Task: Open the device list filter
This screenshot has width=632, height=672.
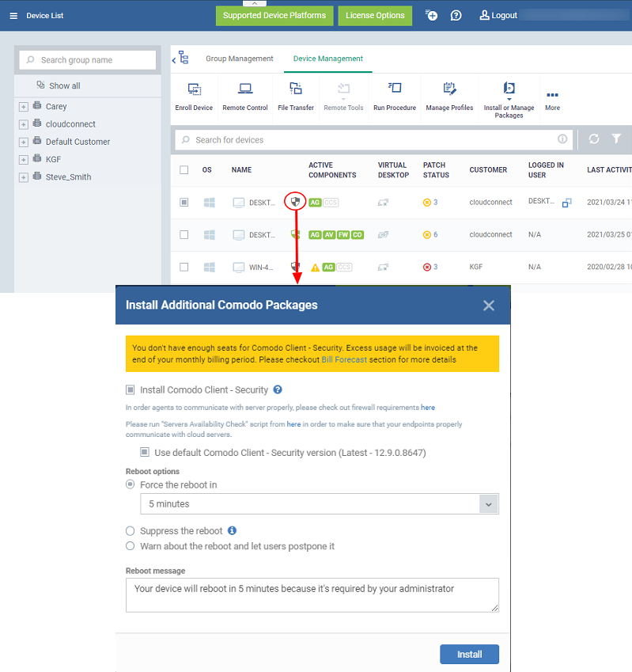Action: pyautogui.click(x=616, y=139)
